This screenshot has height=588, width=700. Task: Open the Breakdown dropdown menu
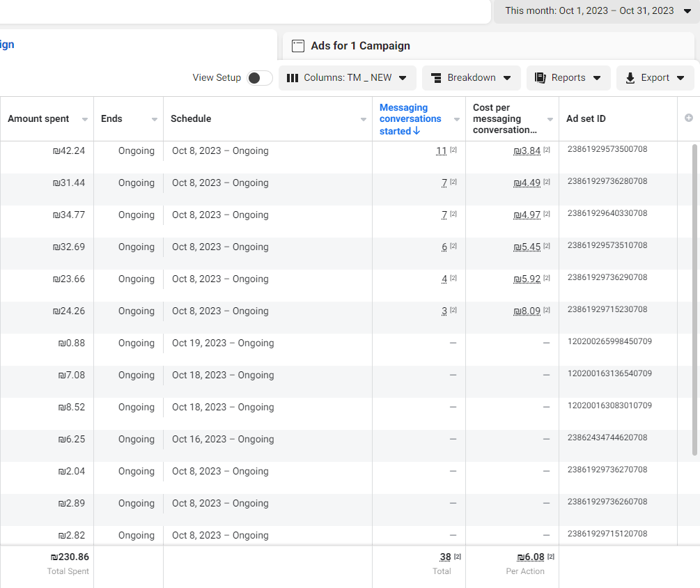click(x=472, y=78)
